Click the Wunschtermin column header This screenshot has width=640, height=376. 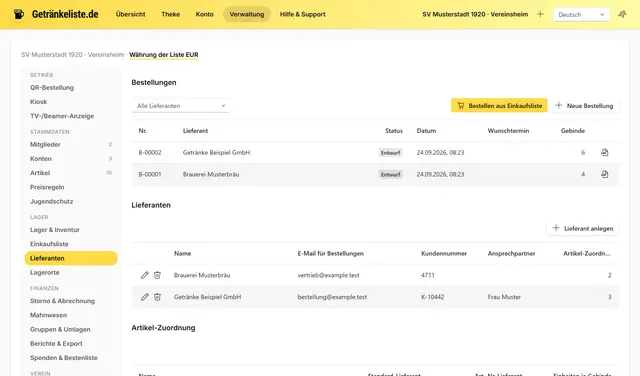pyautogui.click(x=508, y=131)
